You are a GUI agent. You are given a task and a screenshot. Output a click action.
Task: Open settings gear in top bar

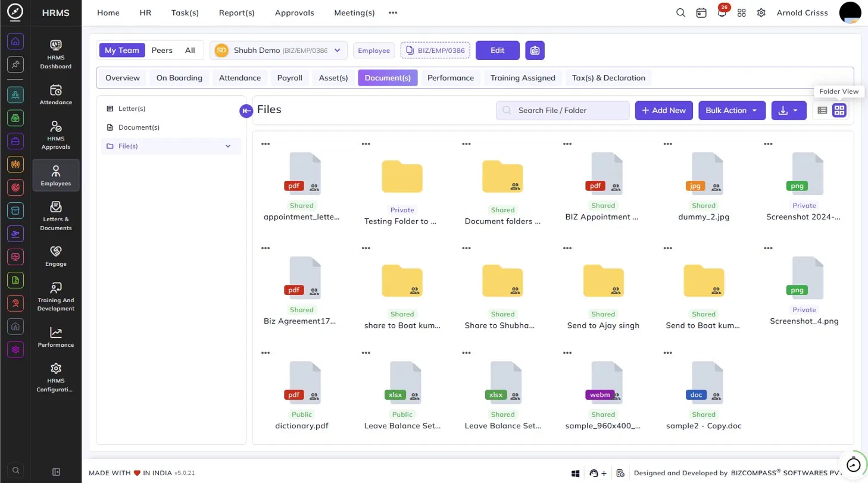[x=761, y=12]
